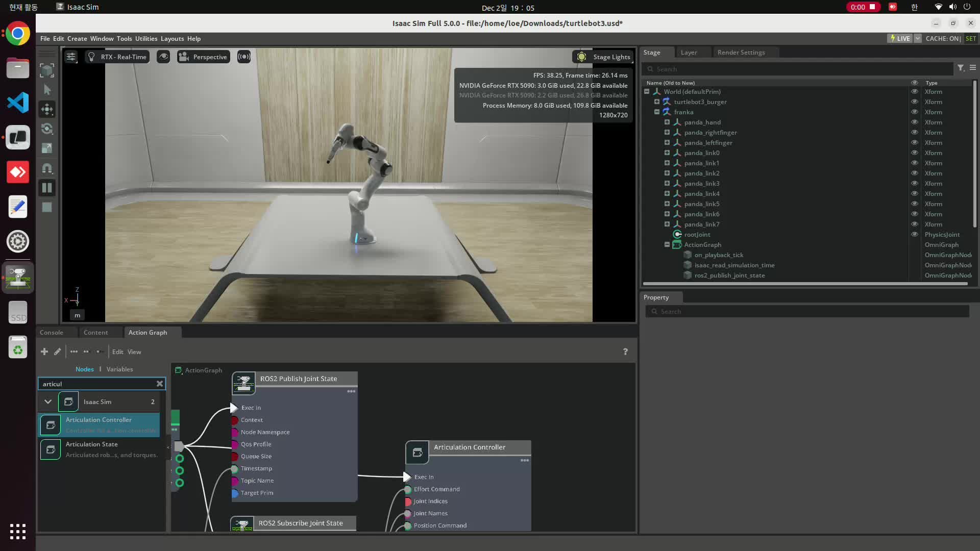Toggle visibility of turtlebot3_burger
980x551 pixels.
point(915,102)
